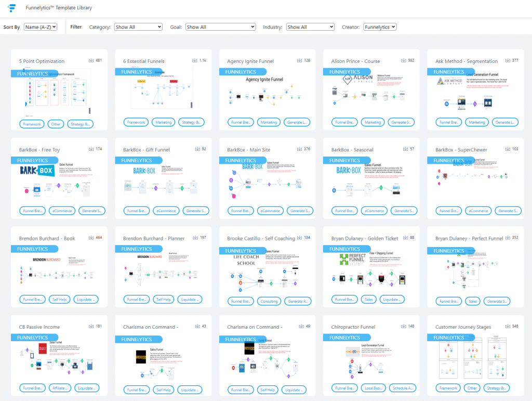This screenshot has width=532, height=401.
Task: Click Liquidate tag on Brendon Burchard - Planner
Action: click(x=190, y=300)
